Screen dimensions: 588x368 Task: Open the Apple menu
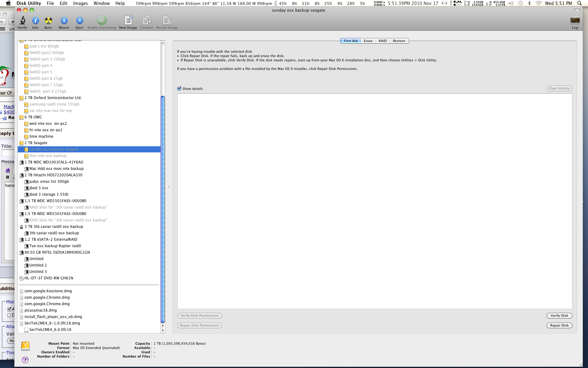click(8, 3)
